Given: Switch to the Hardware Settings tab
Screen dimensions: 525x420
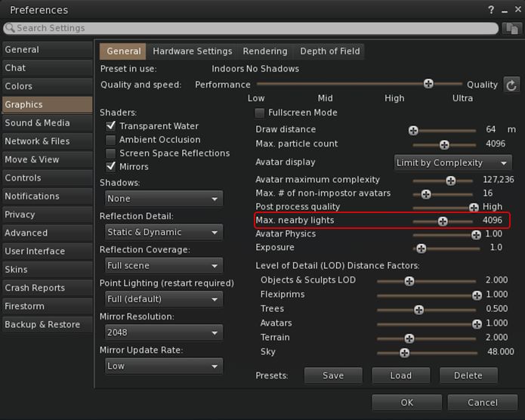Looking at the screenshot, I should coord(192,51).
